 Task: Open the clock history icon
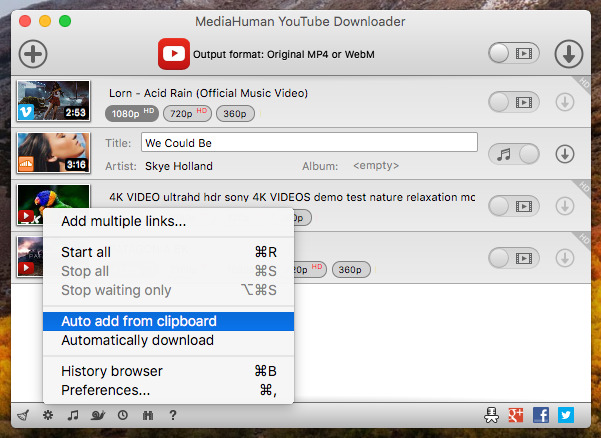[123, 415]
